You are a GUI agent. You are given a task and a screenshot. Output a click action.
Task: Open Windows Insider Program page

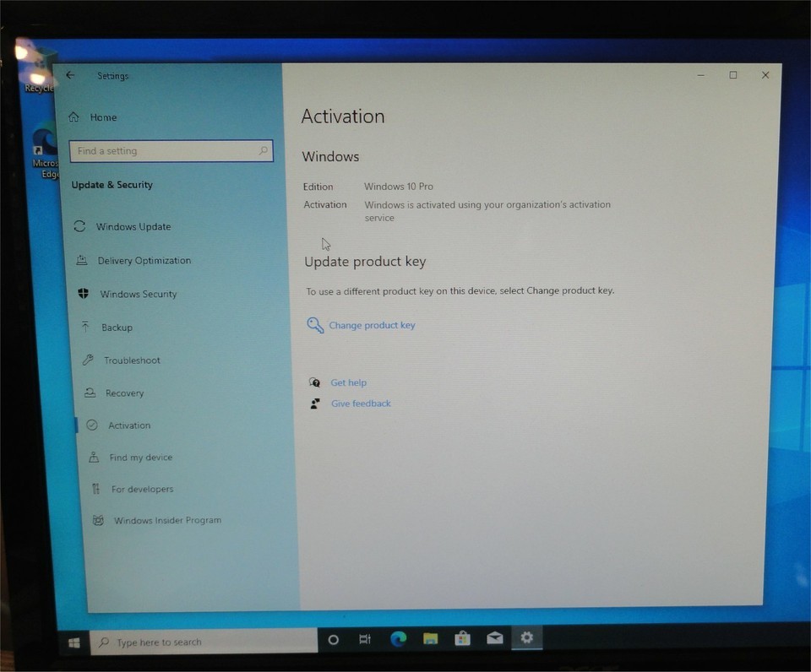[166, 521]
